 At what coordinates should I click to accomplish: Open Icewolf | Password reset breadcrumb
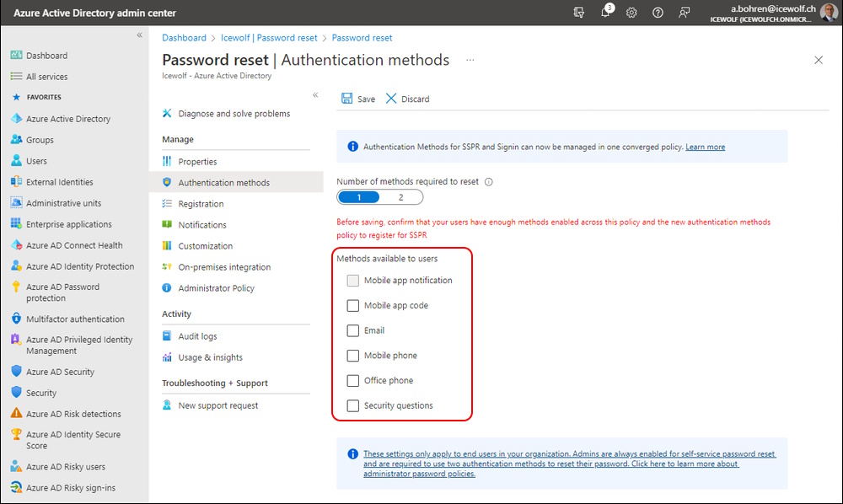(x=269, y=38)
